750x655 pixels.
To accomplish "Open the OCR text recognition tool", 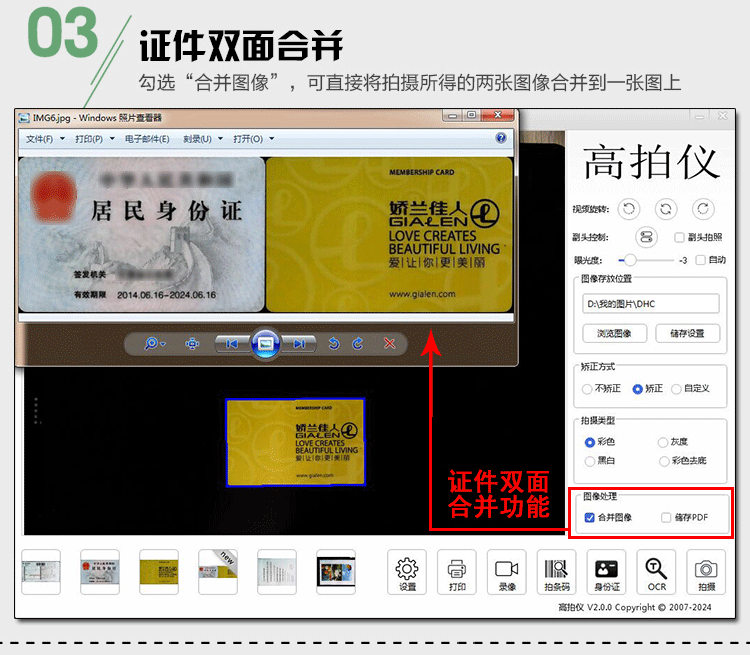I will (x=656, y=572).
